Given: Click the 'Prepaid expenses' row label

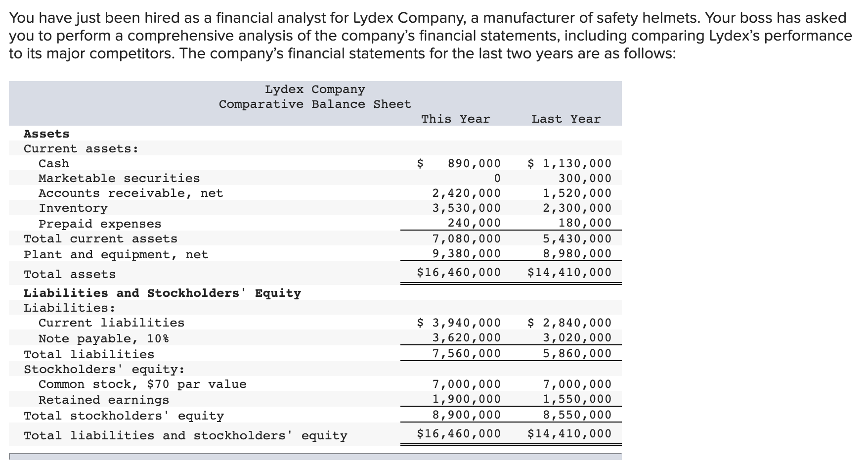Looking at the screenshot, I should point(100,224).
